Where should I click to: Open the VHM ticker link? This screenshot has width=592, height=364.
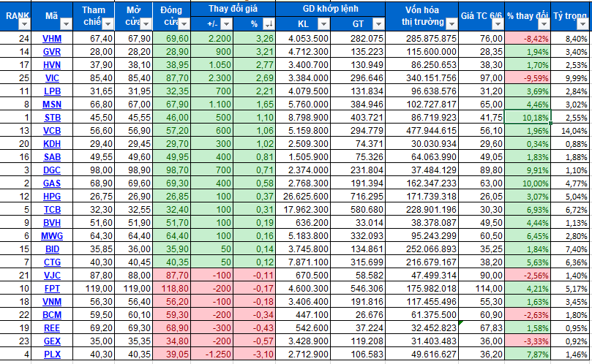coord(52,39)
